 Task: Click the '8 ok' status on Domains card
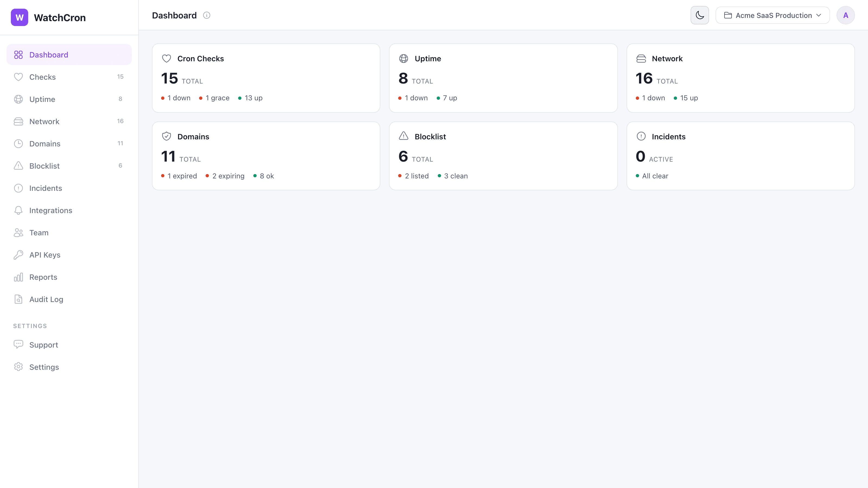tap(263, 176)
